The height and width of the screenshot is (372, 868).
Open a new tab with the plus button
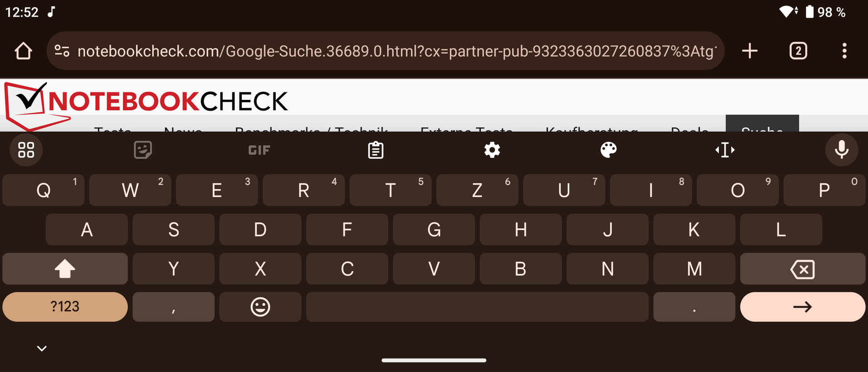click(750, 51)
